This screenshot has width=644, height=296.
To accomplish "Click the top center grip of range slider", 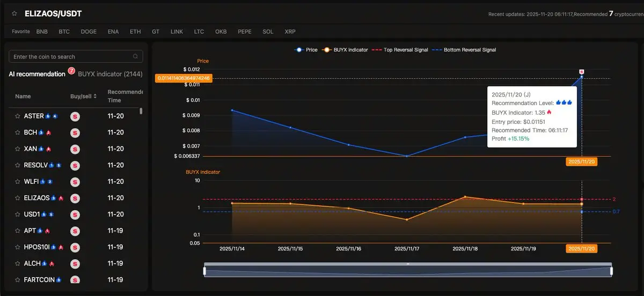I will pyautogui.click(x=408, y=264).
